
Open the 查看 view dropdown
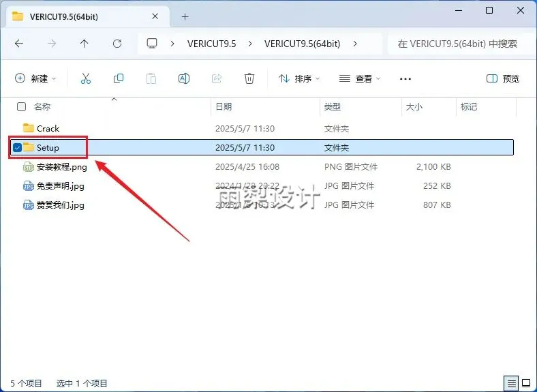point(360,78)
